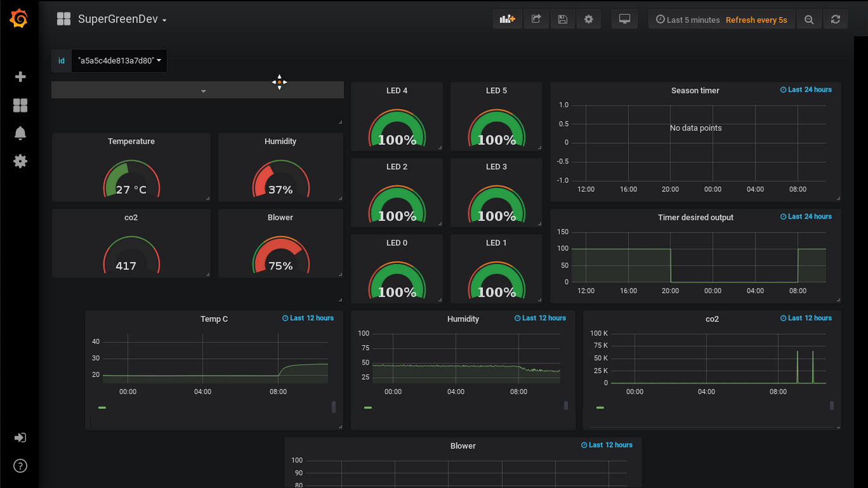Screen dimensions: 868x488
Task: Open the Timer desired output panel title
Action: (695, 217)
